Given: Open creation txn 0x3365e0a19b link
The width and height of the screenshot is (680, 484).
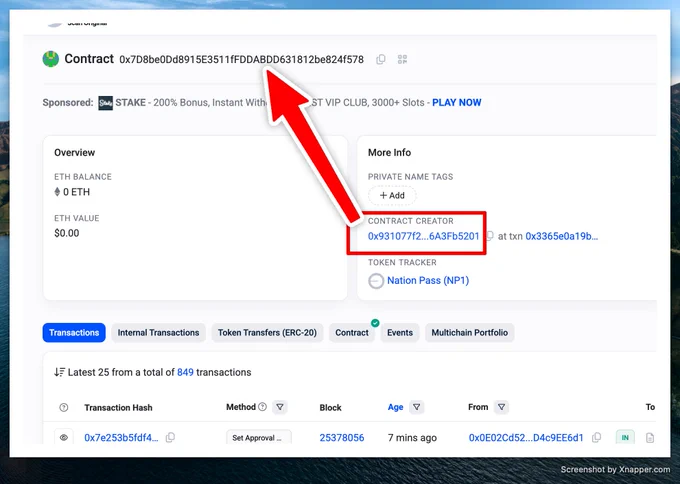Looking at the screenshot, I should [x=562, y=236].
